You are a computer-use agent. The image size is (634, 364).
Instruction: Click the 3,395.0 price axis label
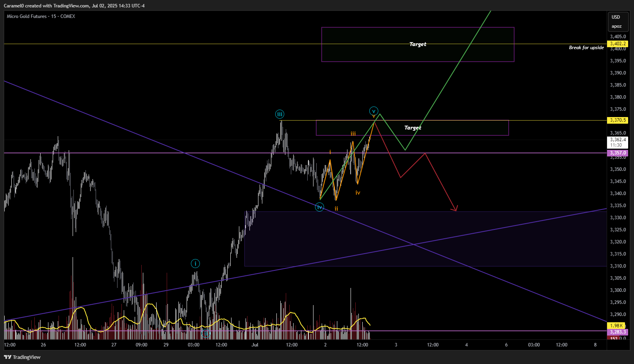[618, 61]
